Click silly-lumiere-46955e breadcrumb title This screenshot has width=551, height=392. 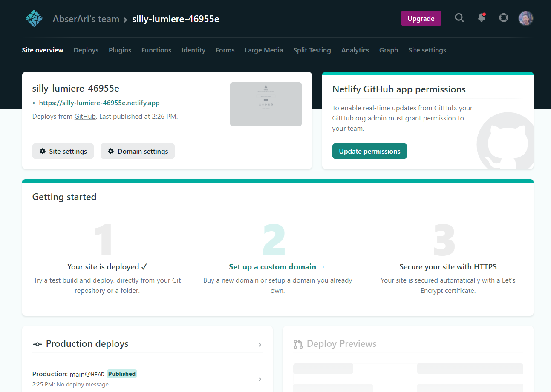(176, 19)
